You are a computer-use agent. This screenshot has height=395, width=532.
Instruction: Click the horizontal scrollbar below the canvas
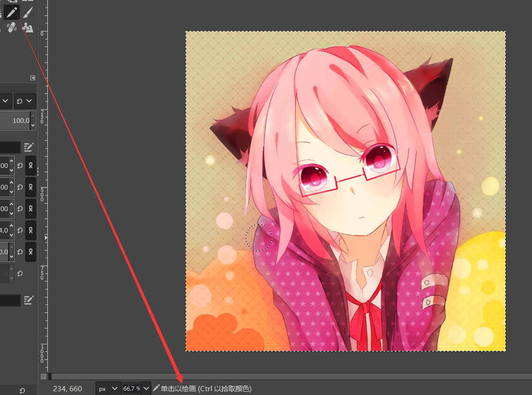(292, 376)
